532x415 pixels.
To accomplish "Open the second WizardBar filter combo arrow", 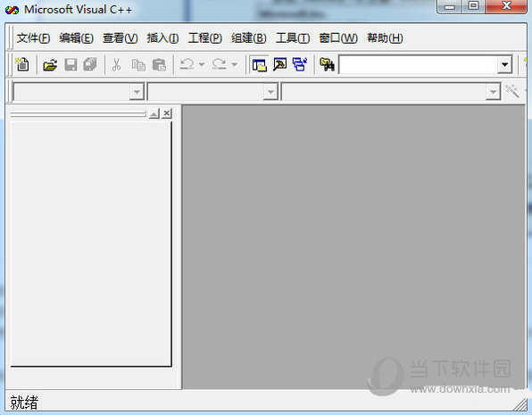I will click(x=270, y=92).
